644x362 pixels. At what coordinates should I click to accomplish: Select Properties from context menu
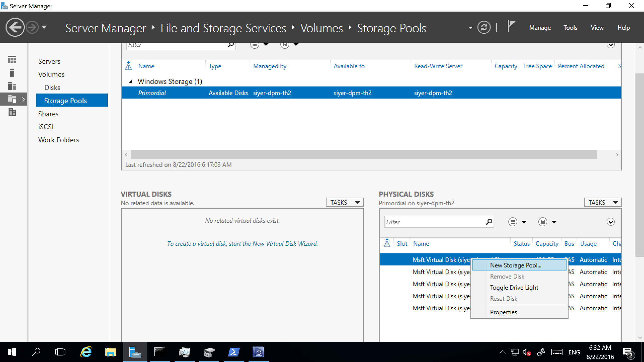[x=503, y=312]
